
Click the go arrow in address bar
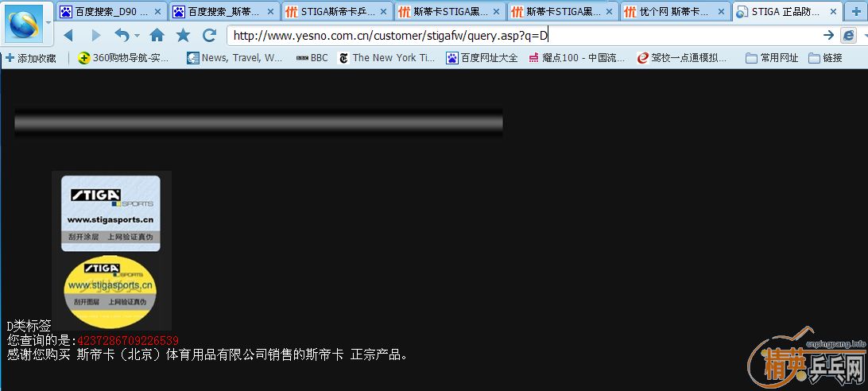828,36
